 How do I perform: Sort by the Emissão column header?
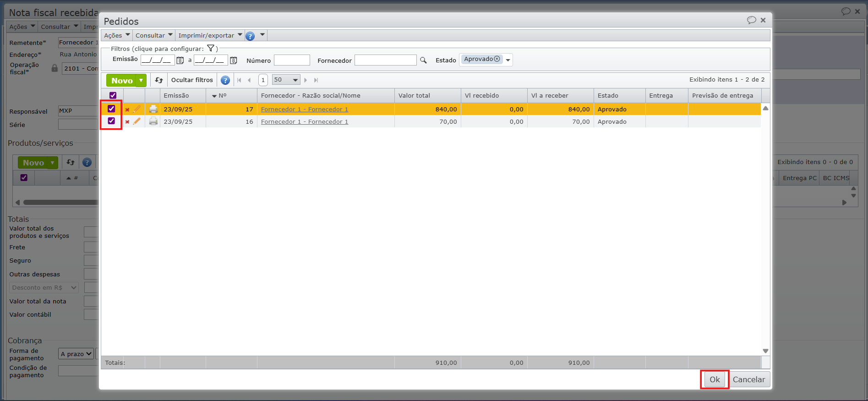click(183, 96)
